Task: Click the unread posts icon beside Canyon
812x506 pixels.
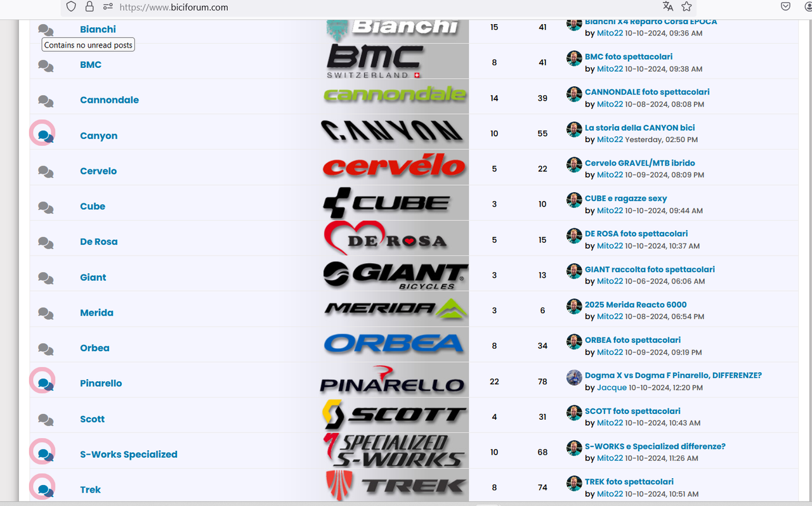Action: coord(45,136)
